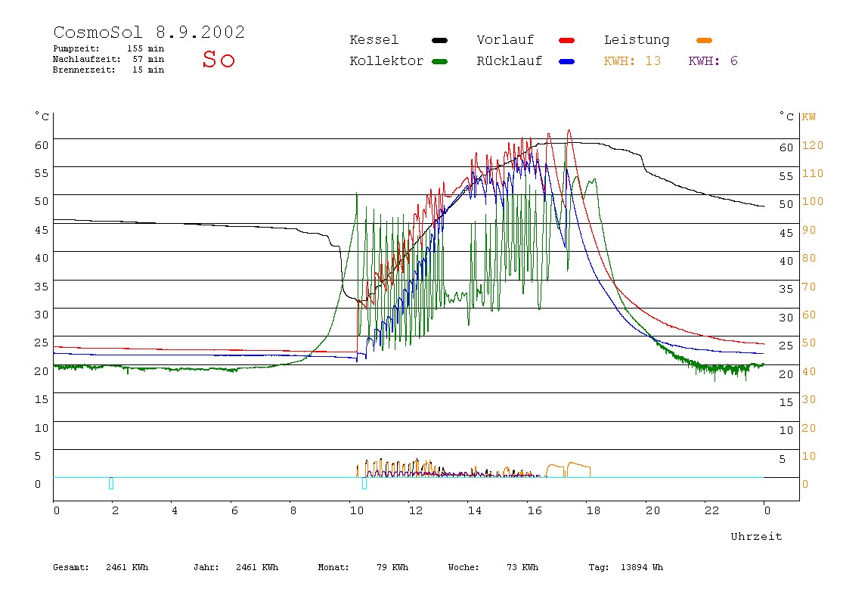Click the 'Monat: 79 KWh' value
The image size is (868, 614).
tap(363, 567)
